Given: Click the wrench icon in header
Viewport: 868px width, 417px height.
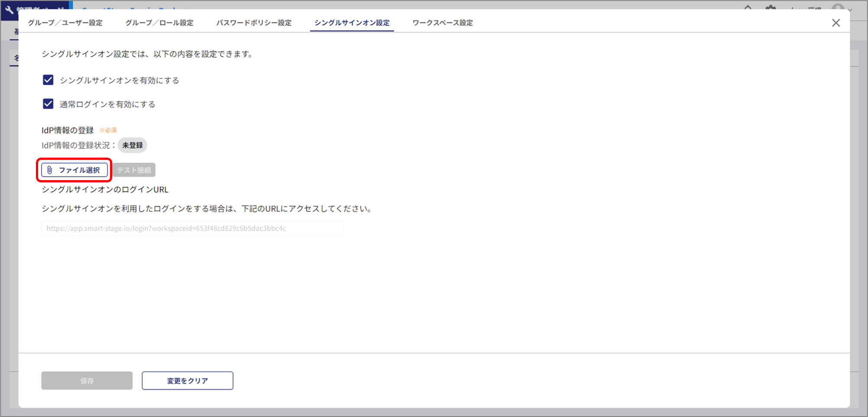Looking at the screenshot, I should click(x=9, y=9).
